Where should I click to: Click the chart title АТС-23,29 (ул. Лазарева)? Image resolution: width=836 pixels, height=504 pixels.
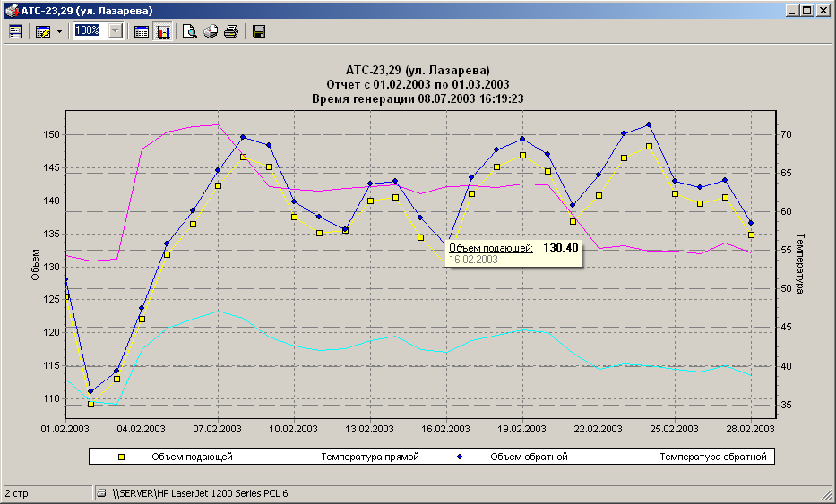(418, 70)
